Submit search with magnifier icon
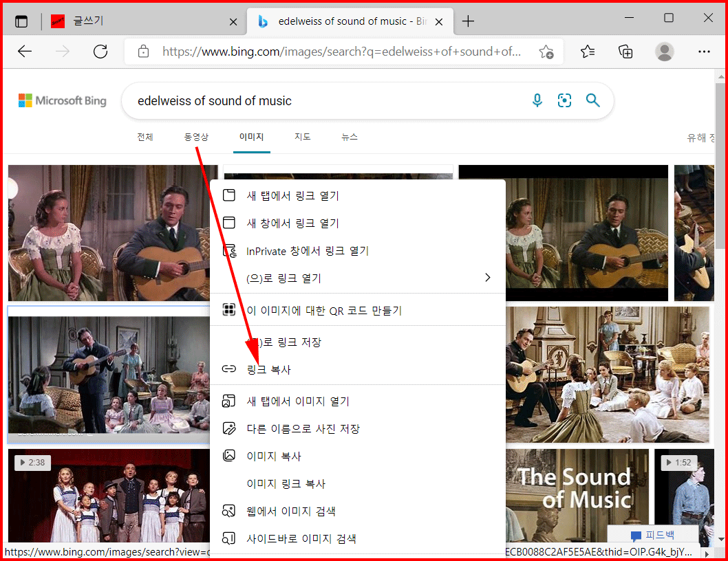Viewport: 728px width, 561px height. 592,100
